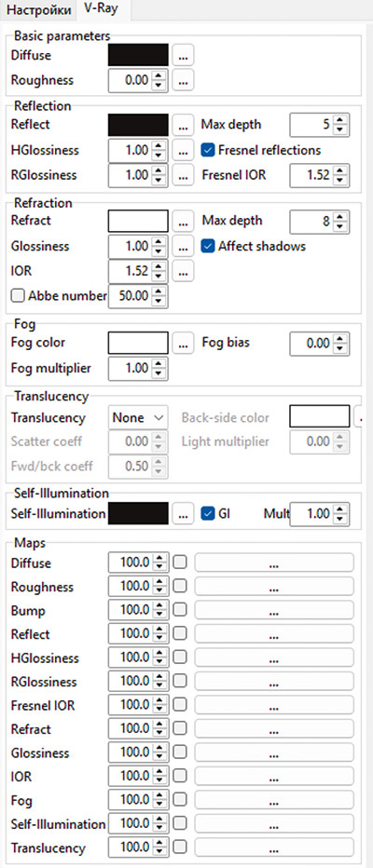
Task: Open the Translucency type dropdown
Action: [138, 418]
